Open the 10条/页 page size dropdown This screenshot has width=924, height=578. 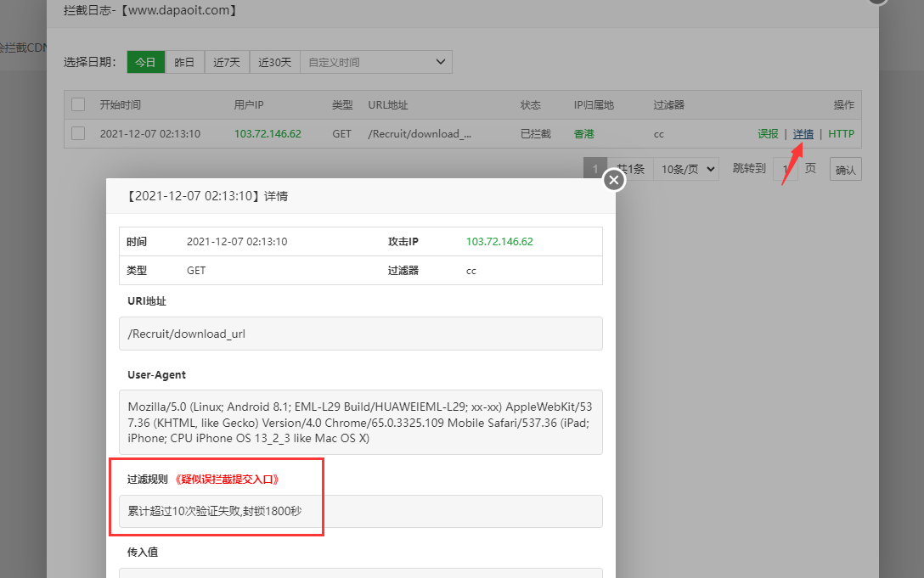[x=687, y=169]
